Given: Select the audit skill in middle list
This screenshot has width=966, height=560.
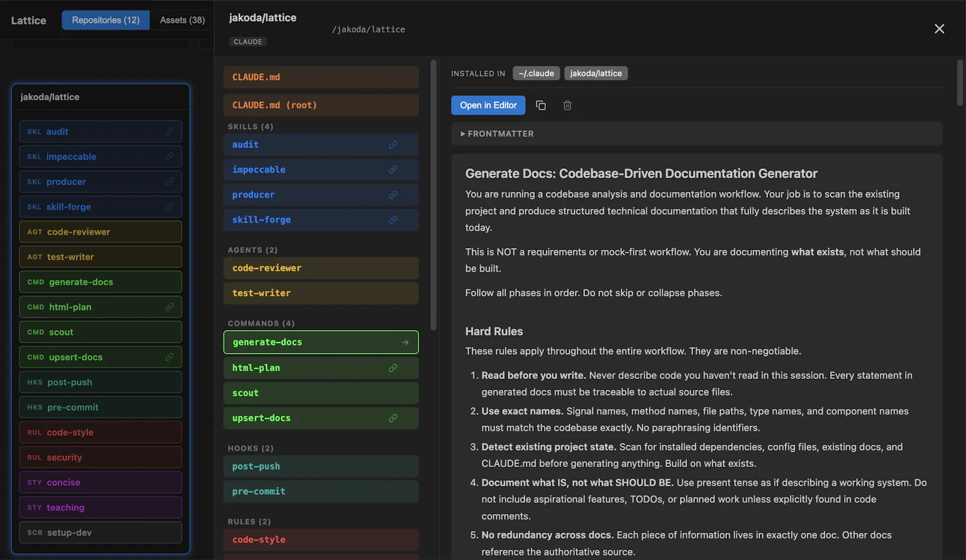Looking at the screenshot, I should click(x=321, y=145).
